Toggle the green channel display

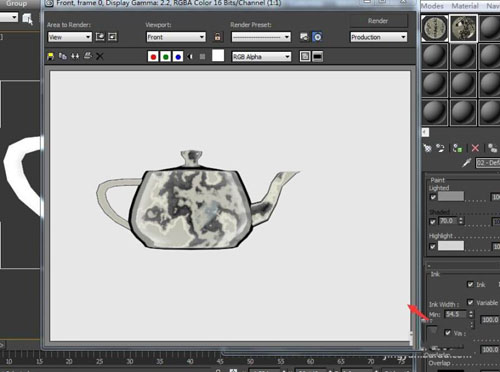tap(165, 57)
